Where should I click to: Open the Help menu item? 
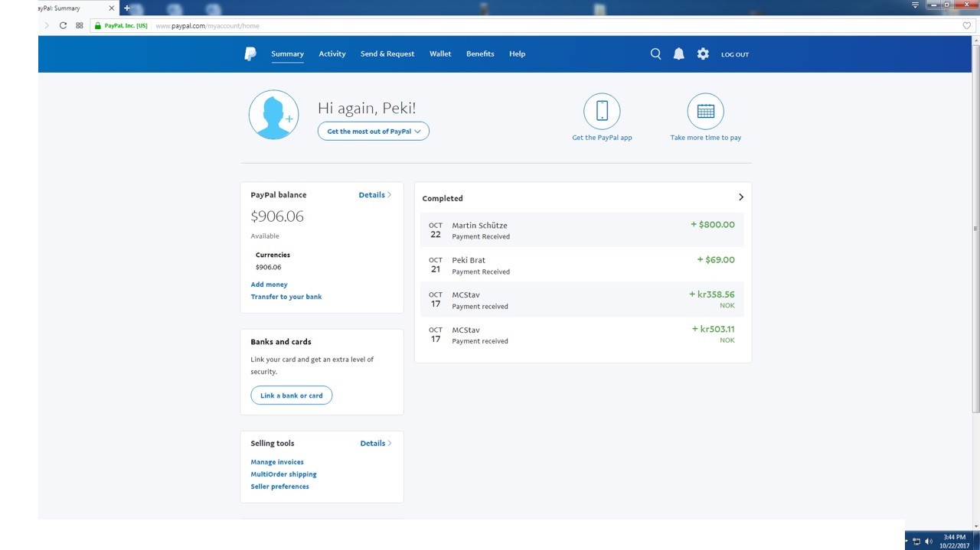(517, 54)
